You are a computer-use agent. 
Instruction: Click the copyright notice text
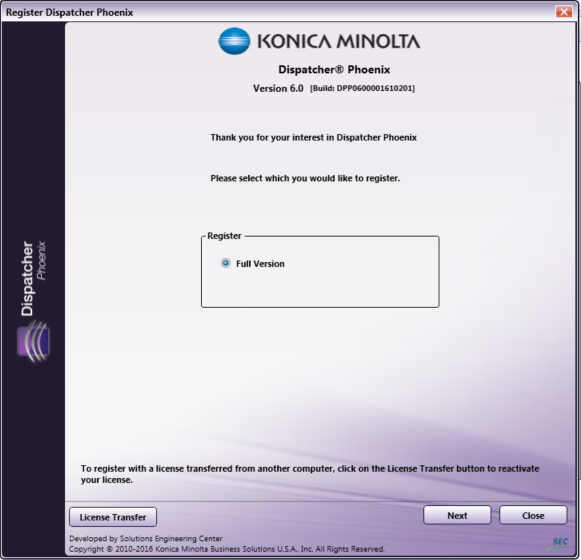(x=227, y=549)
